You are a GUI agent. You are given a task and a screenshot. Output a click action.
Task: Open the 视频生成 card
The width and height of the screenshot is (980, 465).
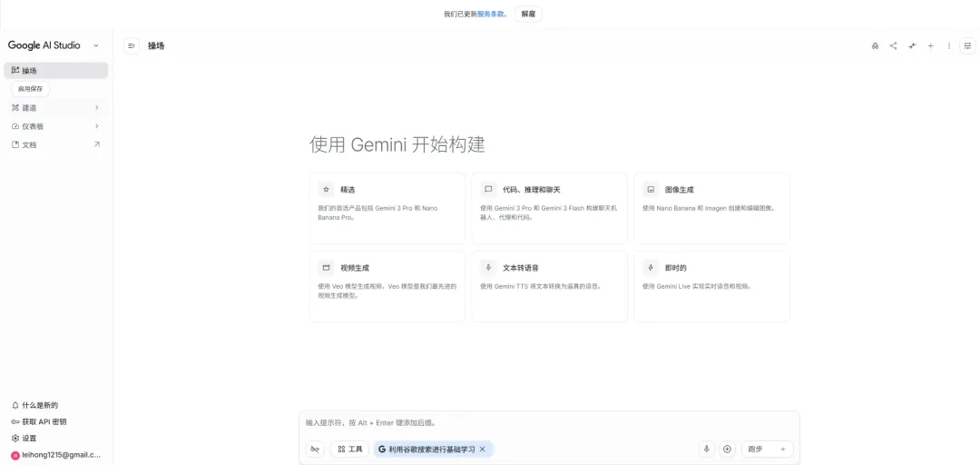point(387,287)
